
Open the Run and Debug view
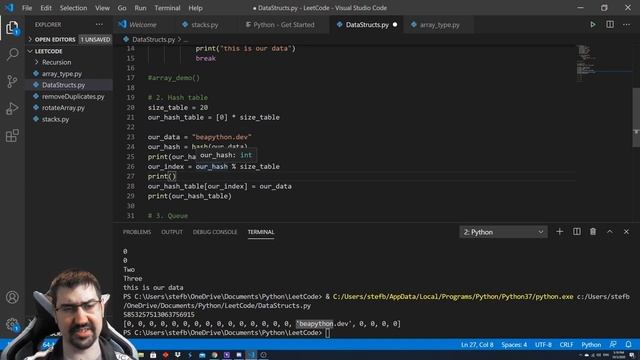(x=12, y=108)
